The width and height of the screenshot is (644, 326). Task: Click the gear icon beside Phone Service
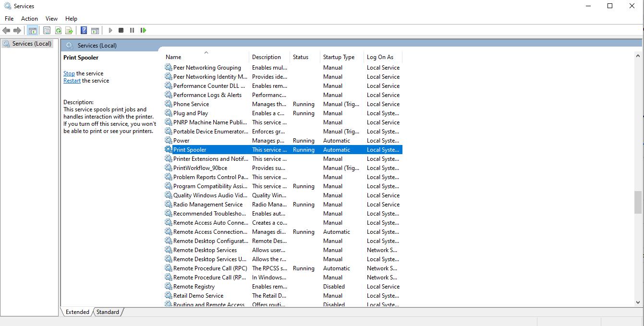pos(169,104)
